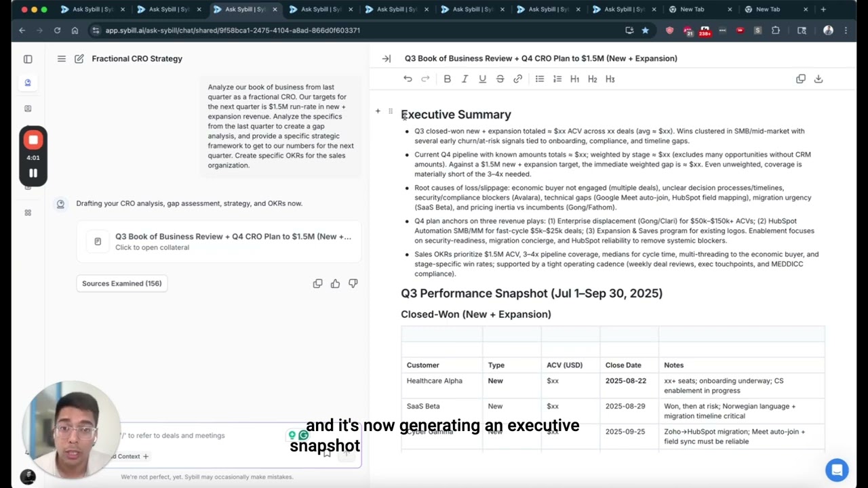
Task: Download the document
Action: pos(818,79)
